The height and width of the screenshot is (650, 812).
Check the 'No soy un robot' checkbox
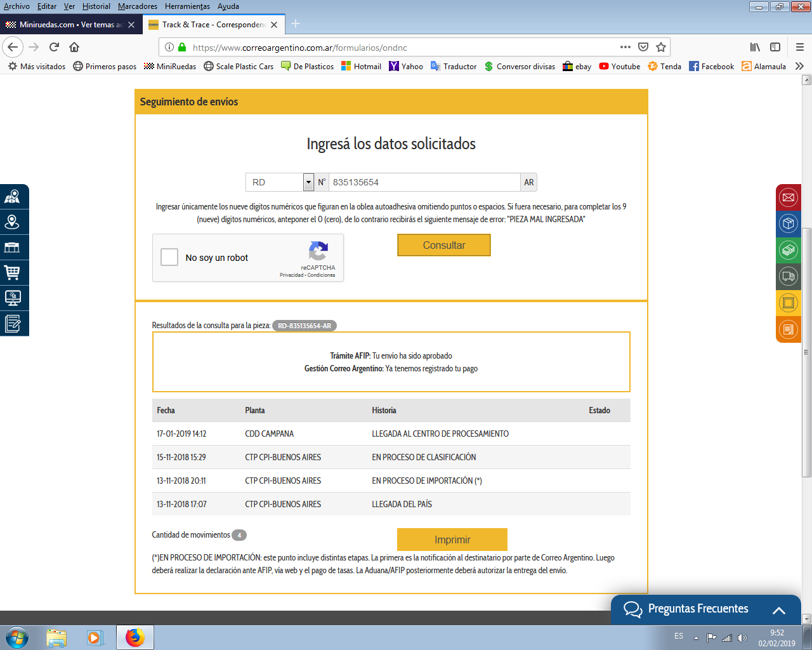169,257
